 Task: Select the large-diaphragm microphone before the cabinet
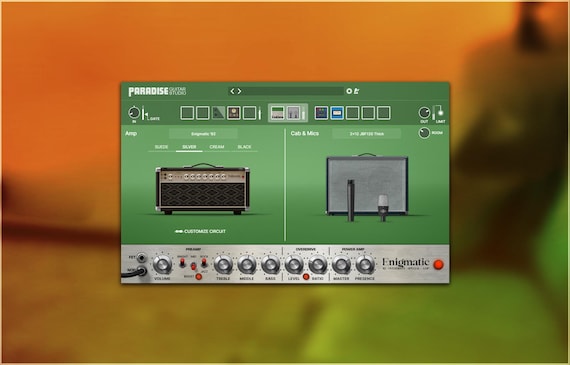383,208
